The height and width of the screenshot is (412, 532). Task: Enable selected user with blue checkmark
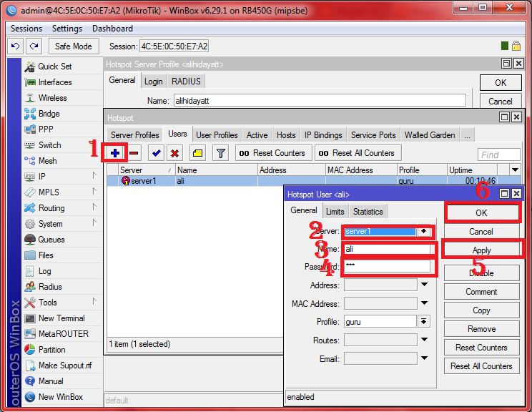pyautogui.click(x=157, y=153)
